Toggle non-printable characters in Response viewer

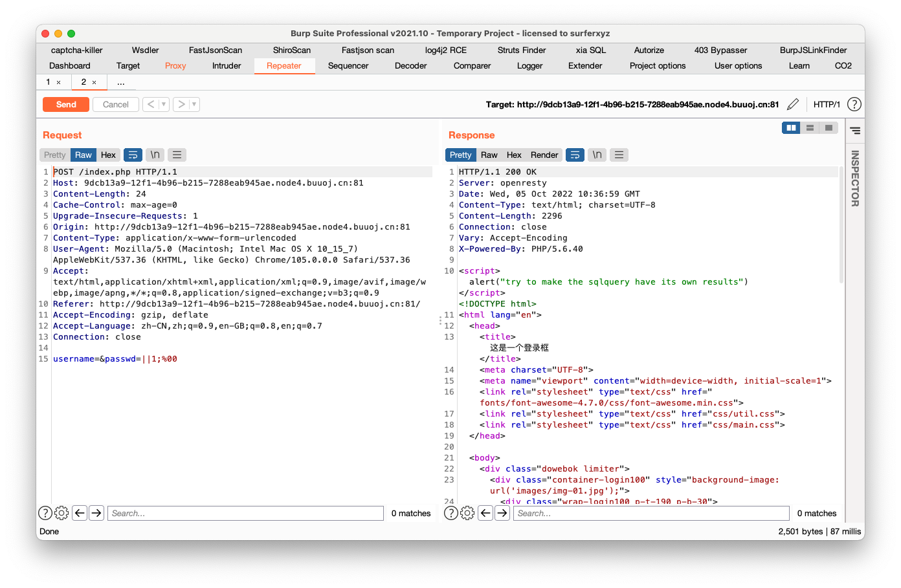click(597, 155)
